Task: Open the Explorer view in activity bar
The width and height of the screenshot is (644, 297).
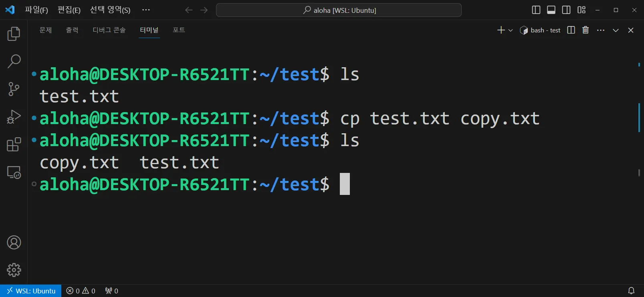Action: 14,34
